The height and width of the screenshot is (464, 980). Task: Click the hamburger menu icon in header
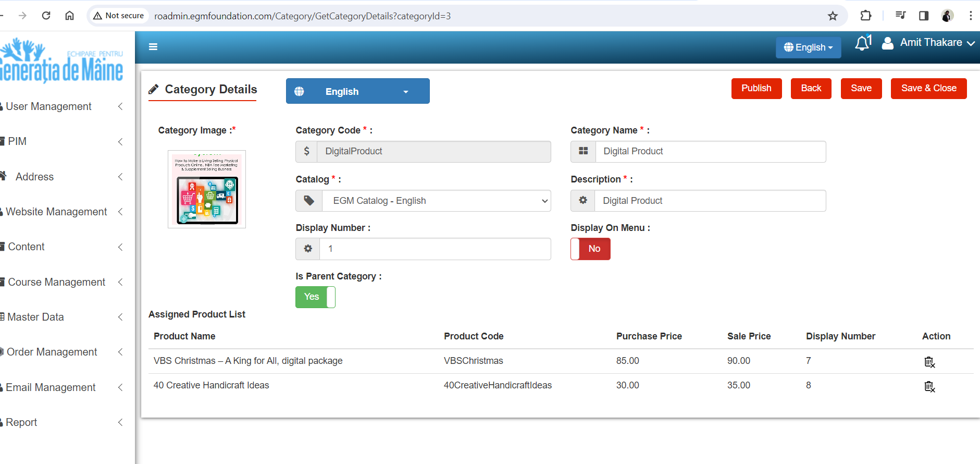coord(153,47)
